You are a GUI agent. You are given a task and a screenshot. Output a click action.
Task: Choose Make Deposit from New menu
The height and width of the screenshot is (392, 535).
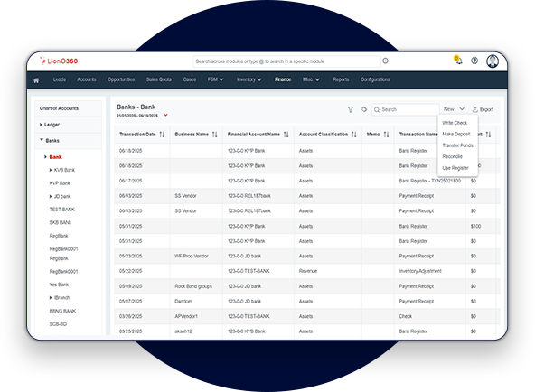(x=456, y=134)
